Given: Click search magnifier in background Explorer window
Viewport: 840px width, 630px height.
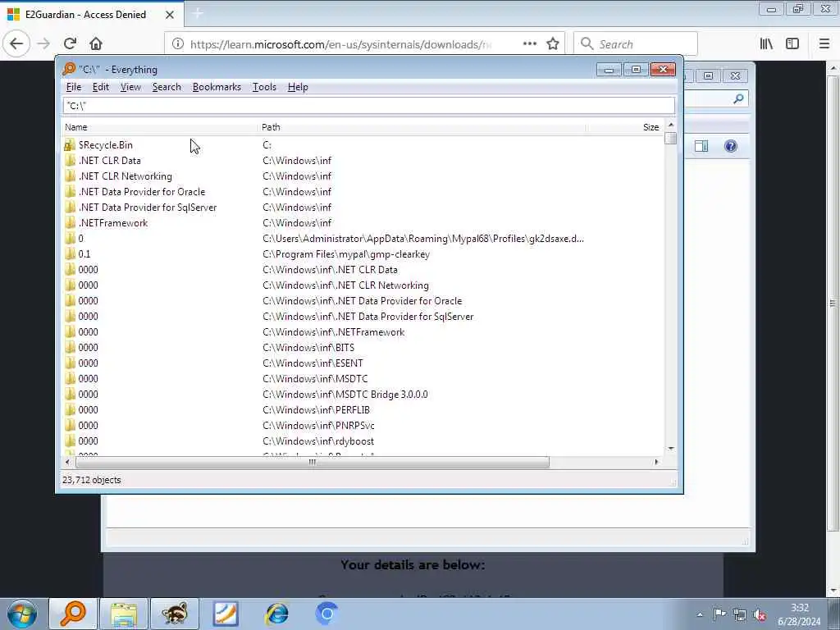Looking at the screenshot, I should (738, 98).
